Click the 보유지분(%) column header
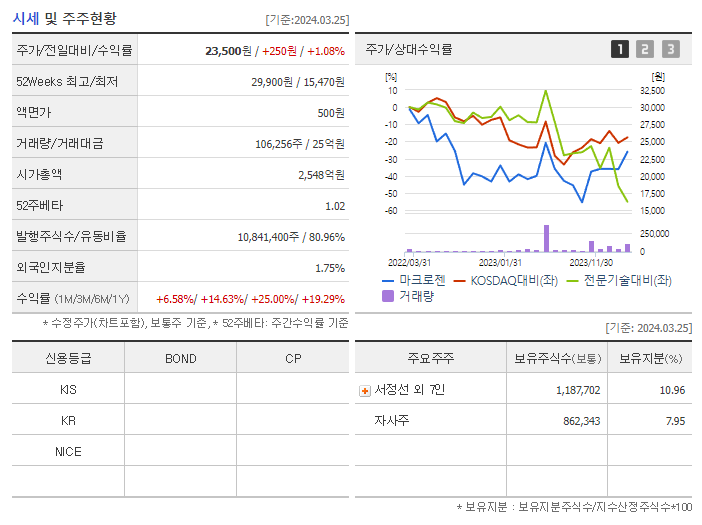702x525 pixels. click(x=651, y=358)
